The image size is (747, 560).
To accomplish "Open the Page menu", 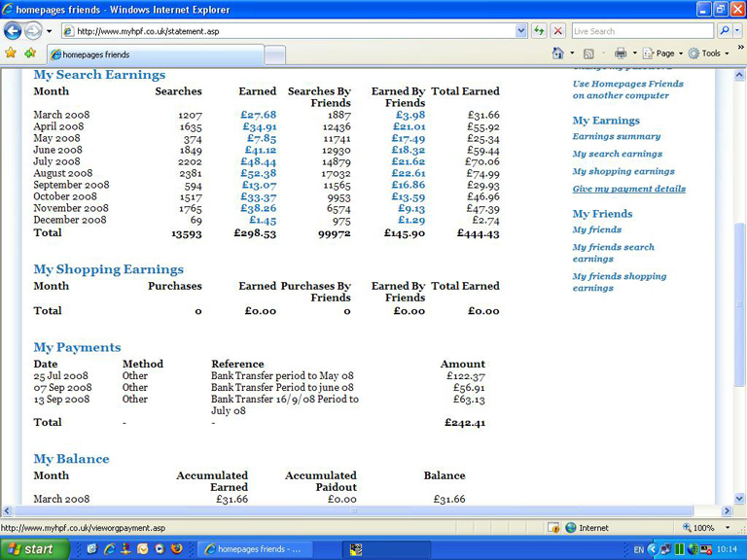I will tap(662, 53).
